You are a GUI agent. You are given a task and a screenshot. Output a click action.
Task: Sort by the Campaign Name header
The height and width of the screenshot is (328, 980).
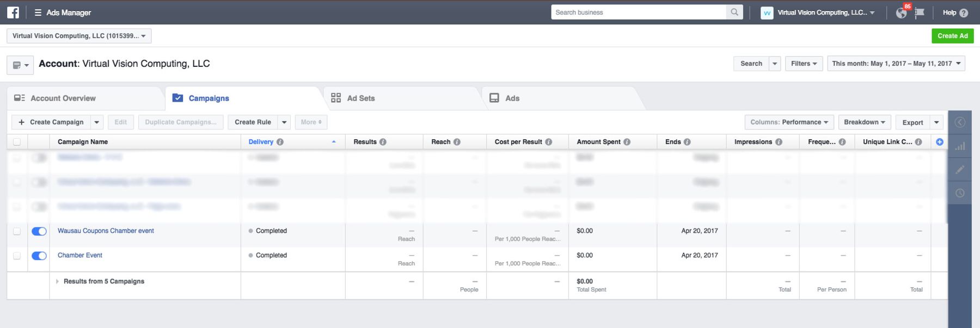point(83,142)
